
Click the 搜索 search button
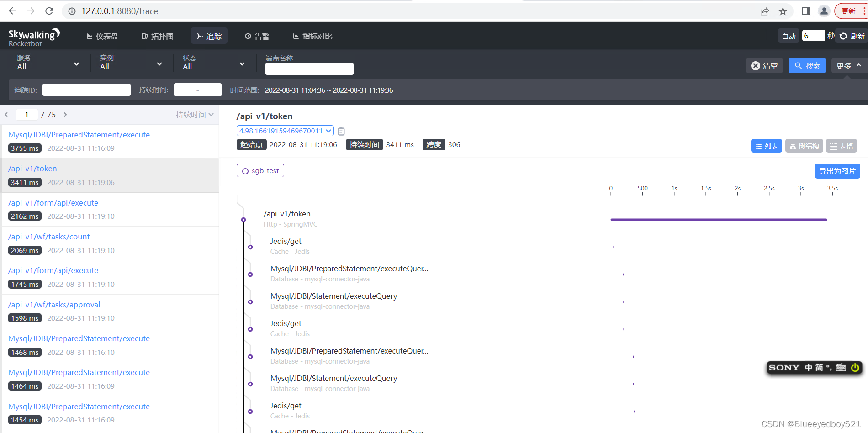(807, 66)
